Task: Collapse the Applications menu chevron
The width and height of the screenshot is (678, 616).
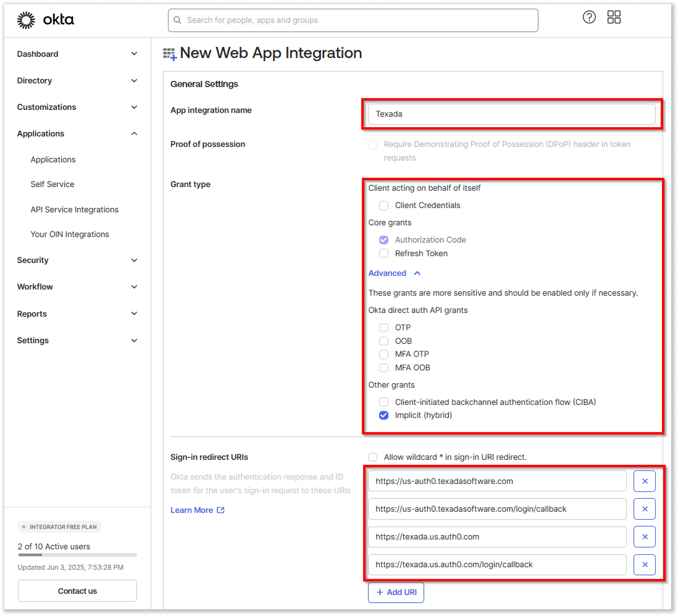Action: (134, 133)
